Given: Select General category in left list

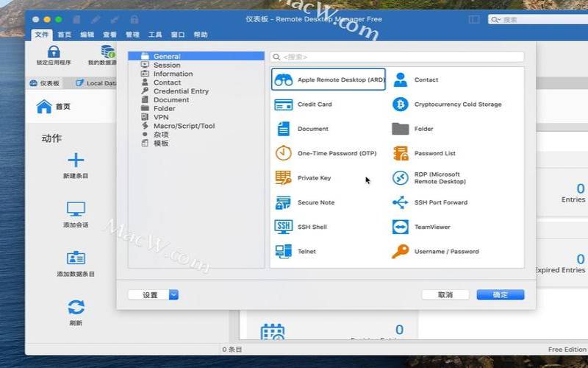Looking at the screenshot, I should click(x=196, y=57).
